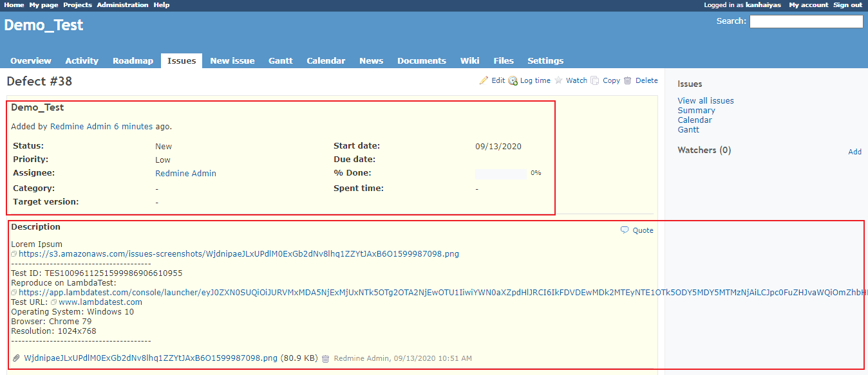Open the Administration menu

[122, 5]
